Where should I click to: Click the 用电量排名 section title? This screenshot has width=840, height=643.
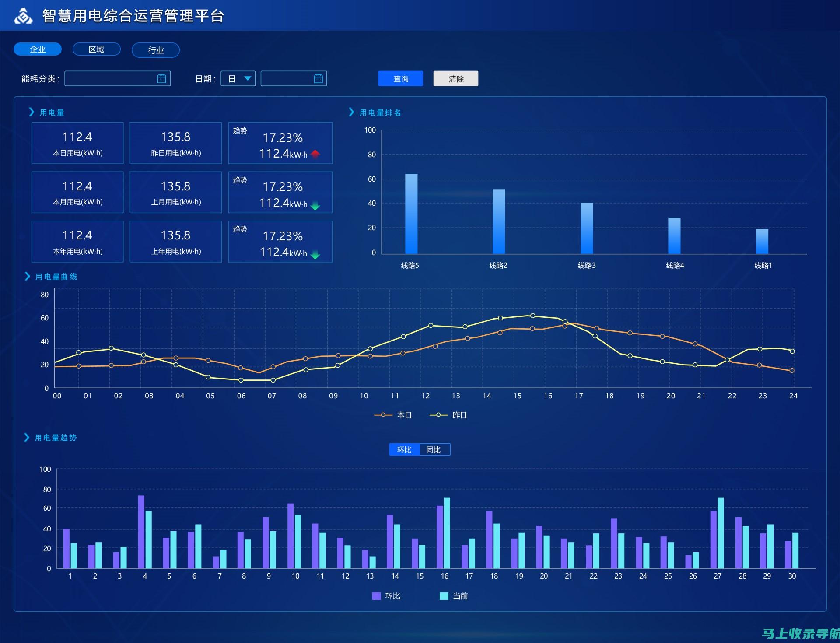(x=380, y=112)
